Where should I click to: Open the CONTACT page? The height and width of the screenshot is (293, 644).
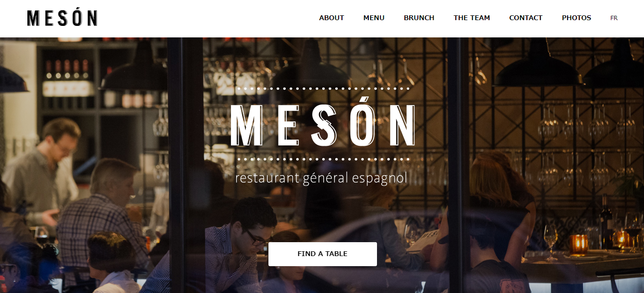tap(525, 18)
